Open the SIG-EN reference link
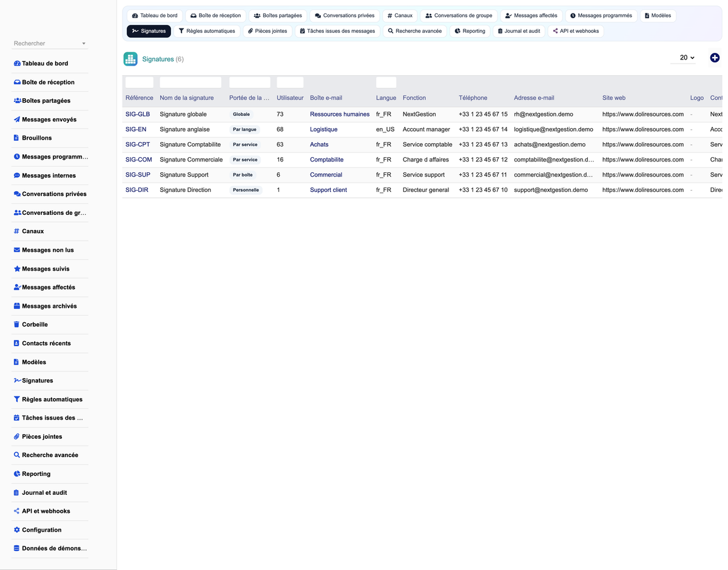Image resolution: width=728 pixels, height=570 pixels. (x=136, y=129)
